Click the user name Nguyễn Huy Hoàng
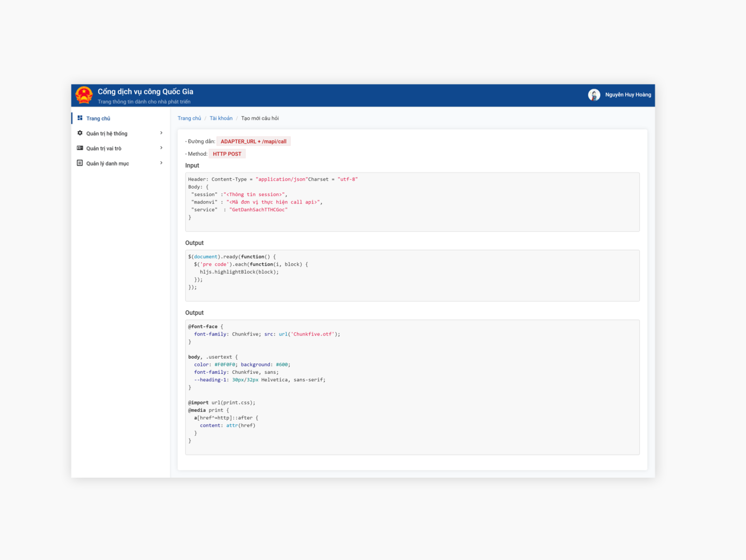The image size is (746, 560). coord(628,95)
